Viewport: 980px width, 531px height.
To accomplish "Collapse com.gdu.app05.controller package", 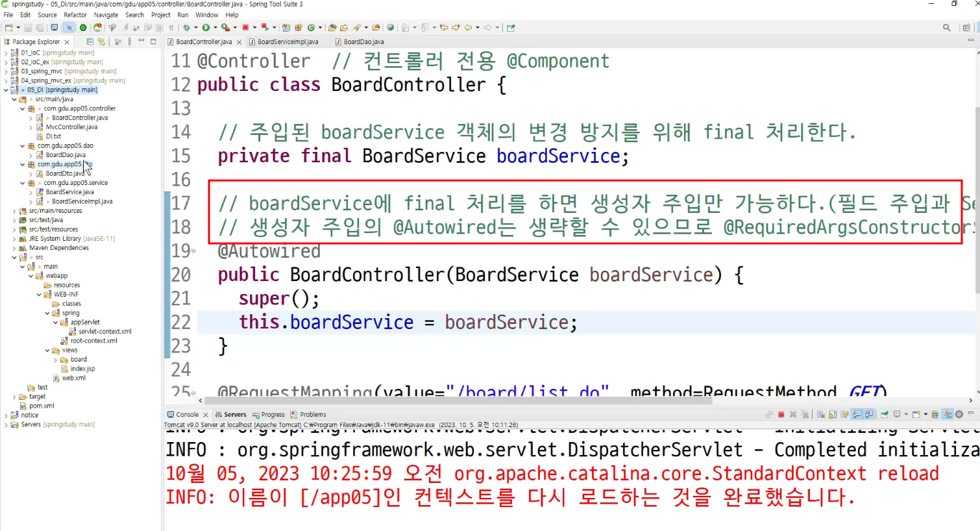I will (x=23, y=108).
